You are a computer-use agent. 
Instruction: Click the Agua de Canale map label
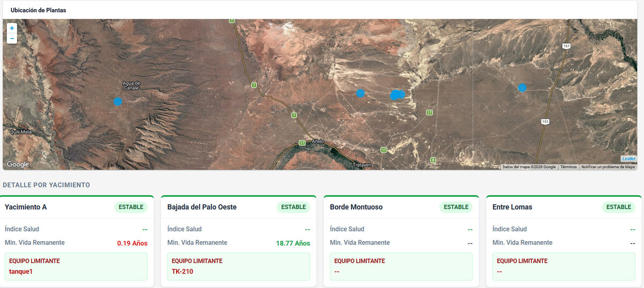tap(131, 85)
